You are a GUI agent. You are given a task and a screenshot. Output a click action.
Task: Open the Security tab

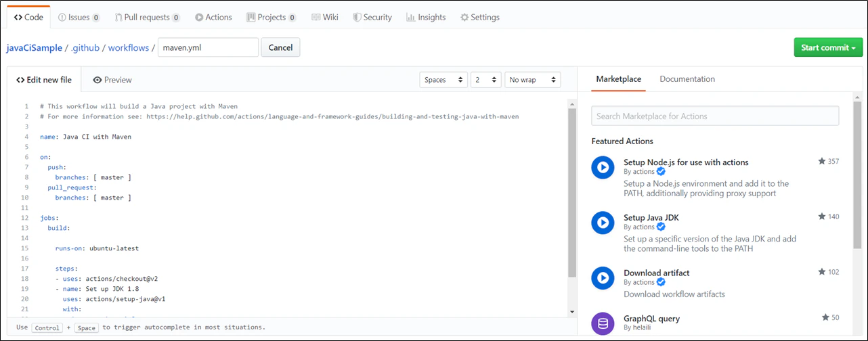(x=372, y=17)
